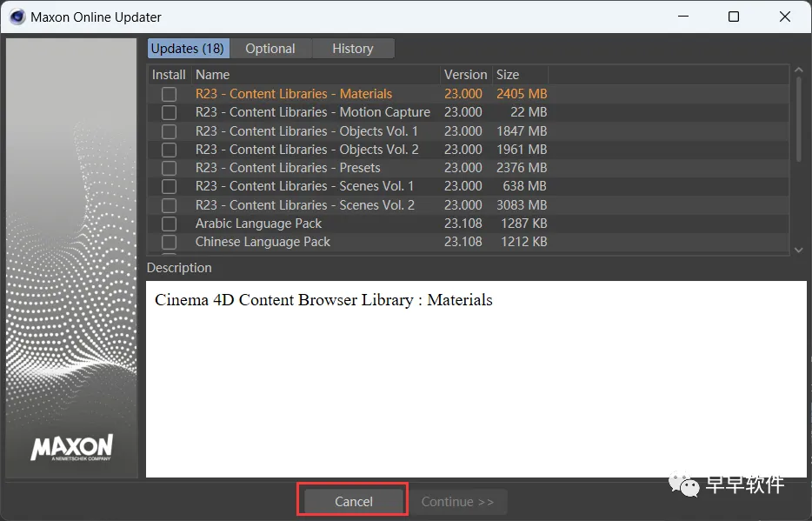Maximize the Maxon Online Updater window

[734, 17]
